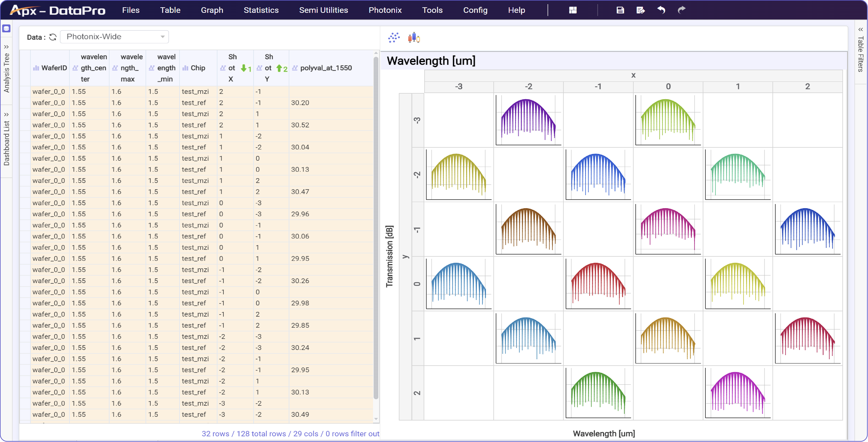The width and height of the screenshot is (868, 442).
Task: Click the panel icon in the left sidebar
Action: tap(6, 29)
